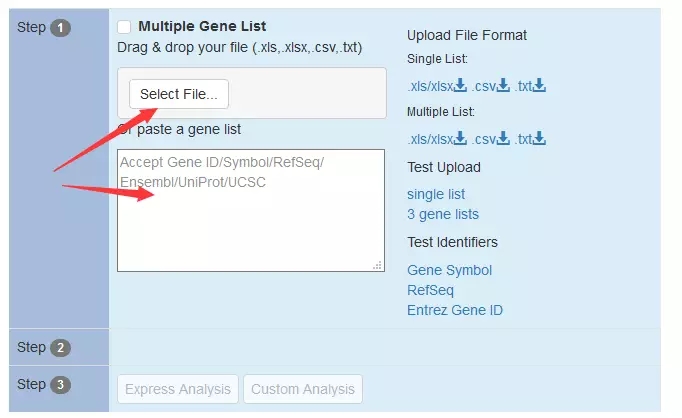Image resolution: width=682 pixels, height=418 pixels.
Task: Load the 3 gene lists test upload
Action: click(443, 214)
